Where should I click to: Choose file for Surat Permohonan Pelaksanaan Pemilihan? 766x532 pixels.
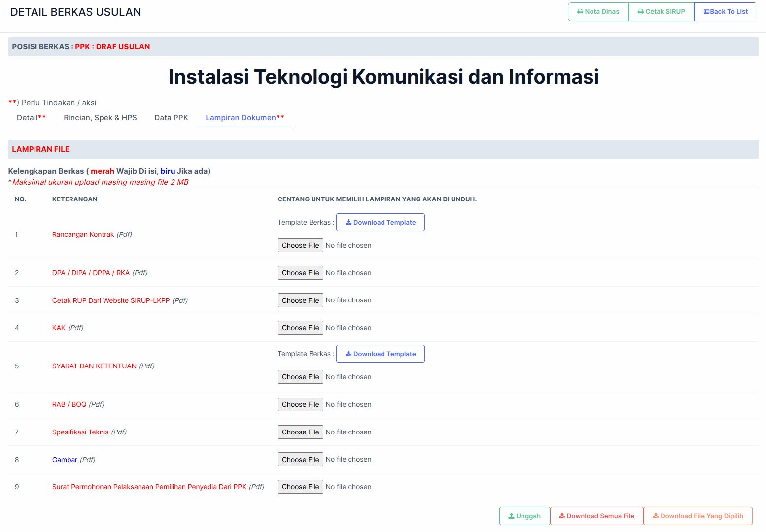click(x=300, y=487)
